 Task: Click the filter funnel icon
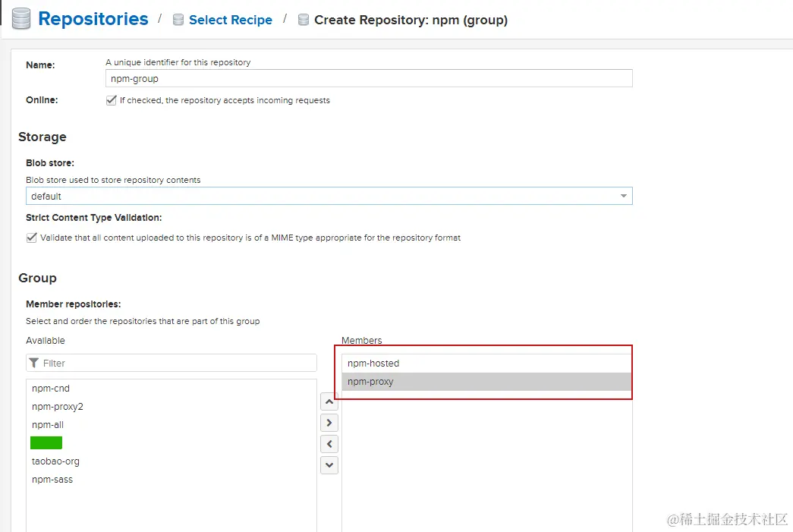pos(34,364)
